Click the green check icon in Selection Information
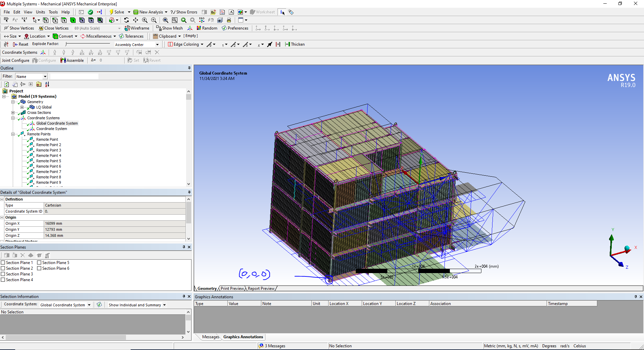Viewport: 644px width, 350px height. click(99, 305)
